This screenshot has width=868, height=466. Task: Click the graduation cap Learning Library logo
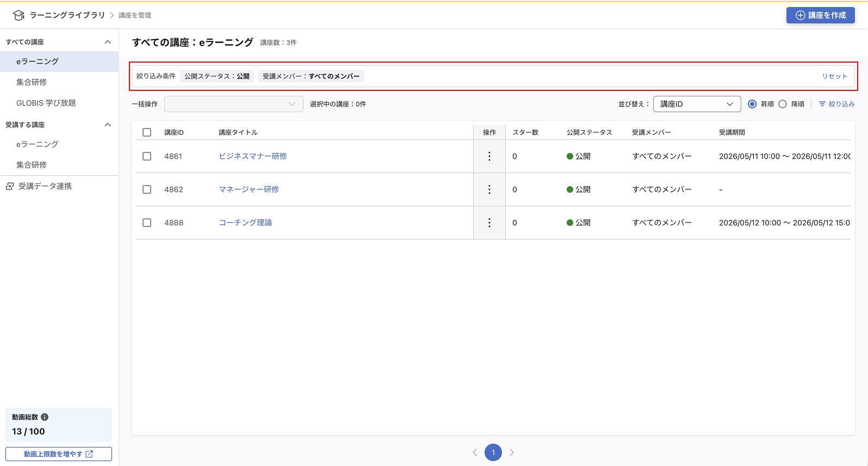(18, 15)
